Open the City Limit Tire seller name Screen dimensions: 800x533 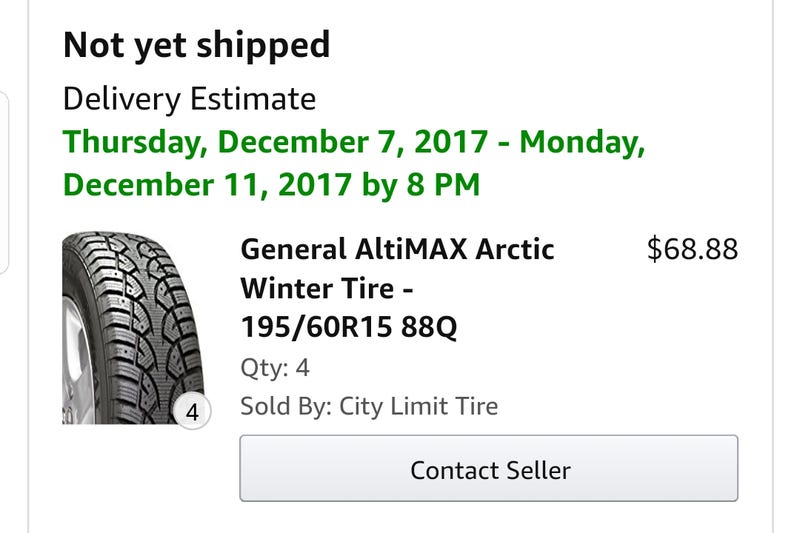419,407
